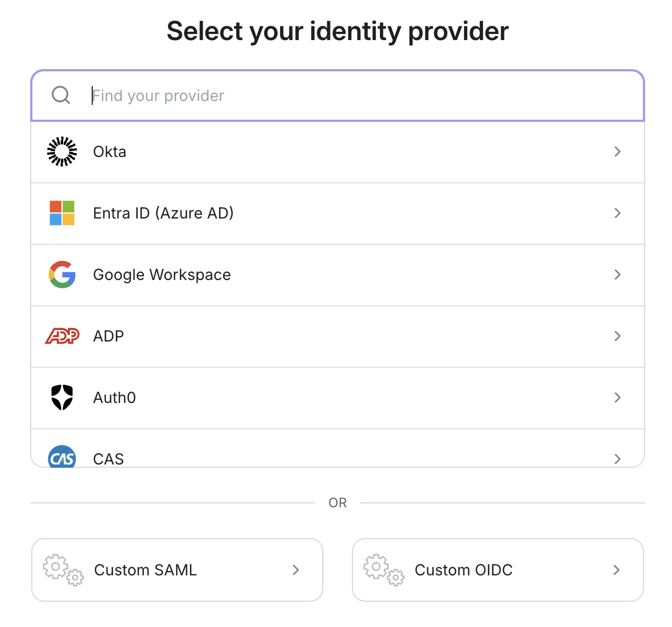Click the Entra ID (Azure AD) Microsoft icon
672x627 pixels.
62,213
